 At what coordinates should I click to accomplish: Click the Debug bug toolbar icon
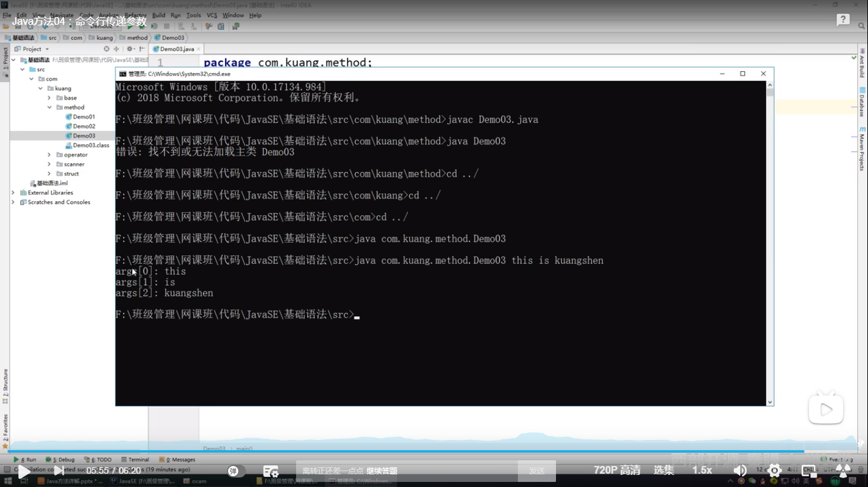[x=142, y=27]
